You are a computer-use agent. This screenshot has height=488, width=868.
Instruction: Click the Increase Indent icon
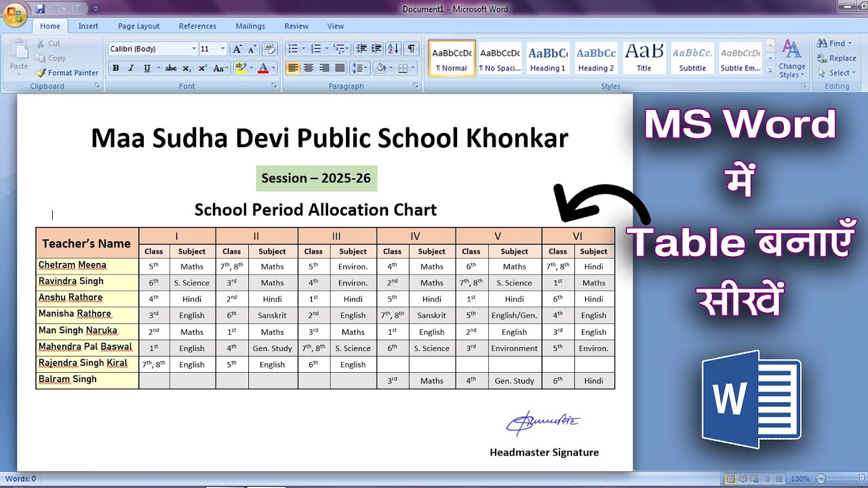[376, 49]
